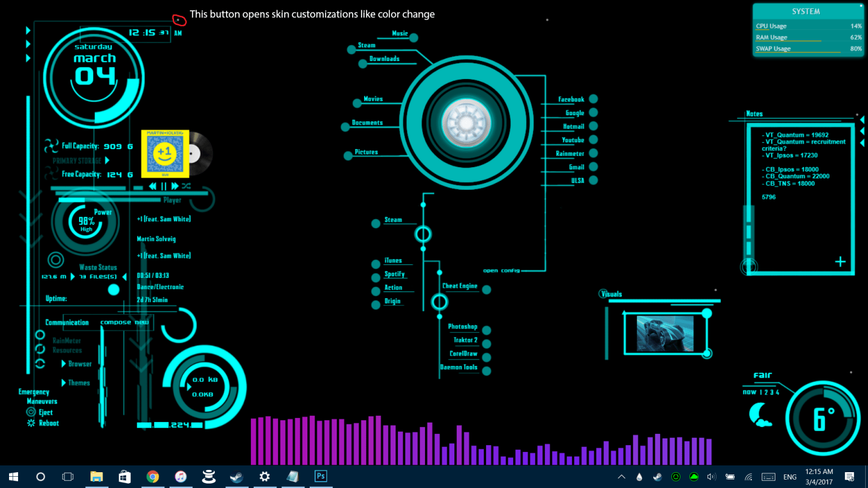The width and height of the screenshot is (868, 488).
Task: Click the Reboot icon
Action: 32,422
